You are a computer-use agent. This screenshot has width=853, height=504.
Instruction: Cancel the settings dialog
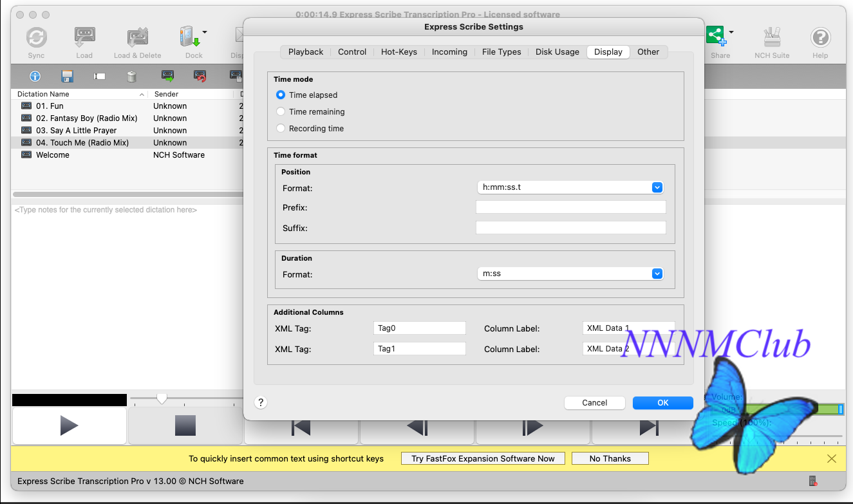[x=594, y=402]
